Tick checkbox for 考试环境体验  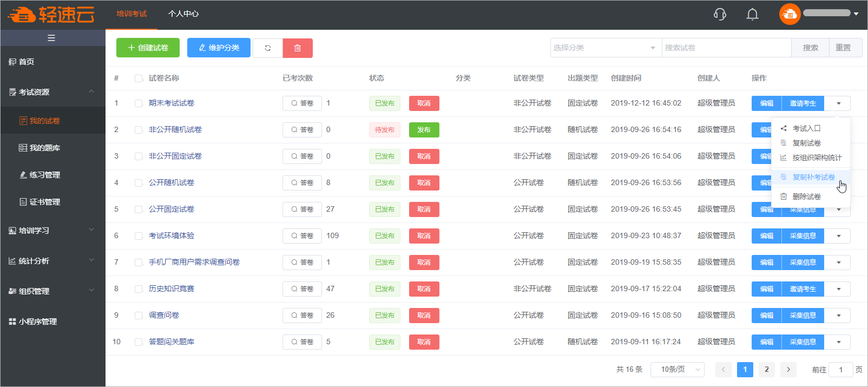point(139,236)
